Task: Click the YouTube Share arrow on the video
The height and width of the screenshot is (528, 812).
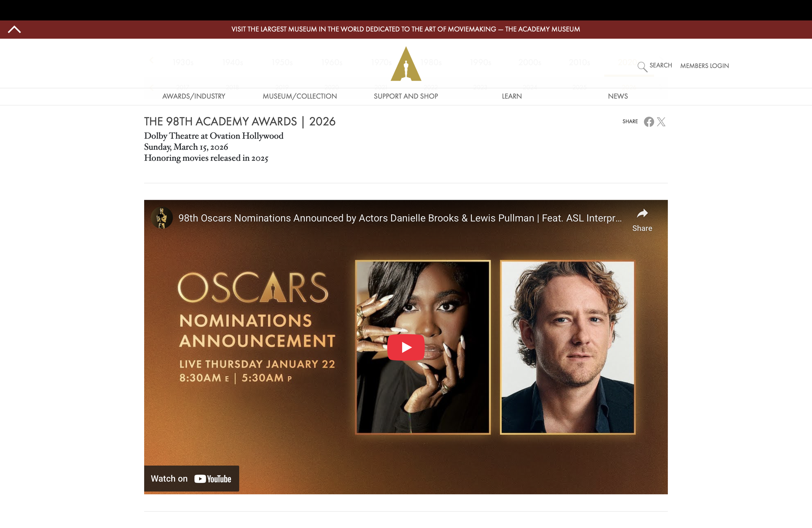Action: coord(642,220)
